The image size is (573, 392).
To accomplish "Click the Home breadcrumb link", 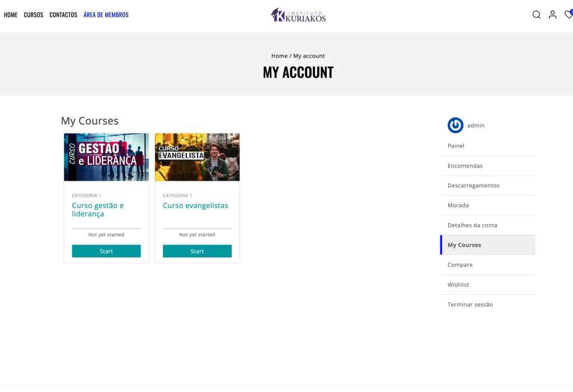I will pos(279,56).
